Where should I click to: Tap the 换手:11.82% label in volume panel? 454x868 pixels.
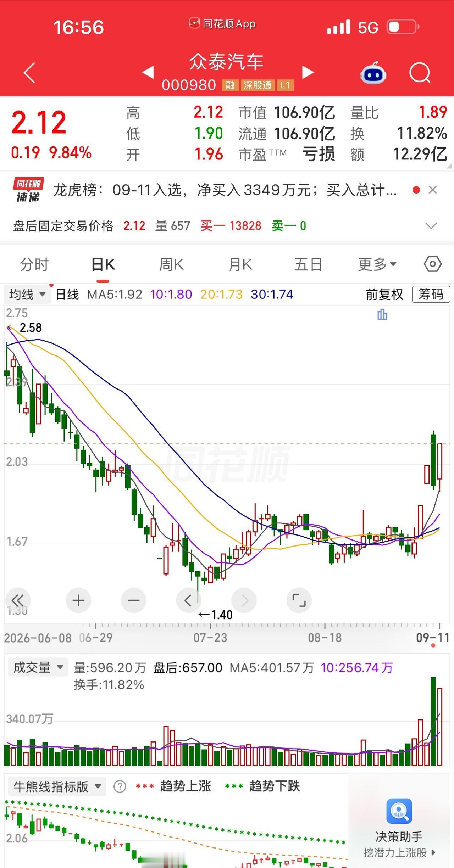(109, 684)
